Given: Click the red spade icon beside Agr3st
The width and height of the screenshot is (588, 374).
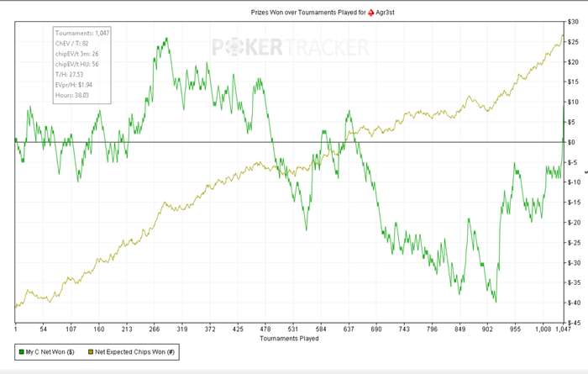Looking at the screenshot, I should point(371,13).
